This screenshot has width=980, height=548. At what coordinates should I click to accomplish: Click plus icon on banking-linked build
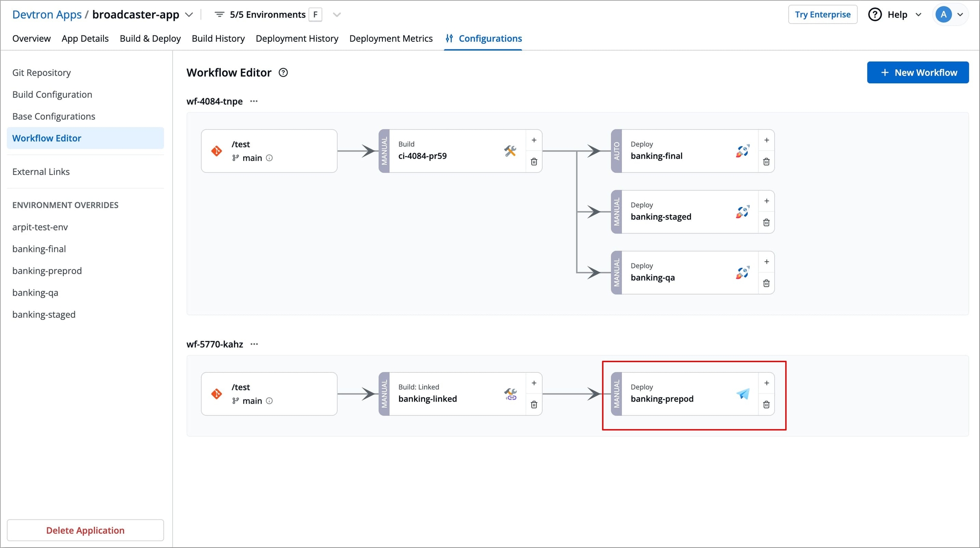(x=534, y=383)
